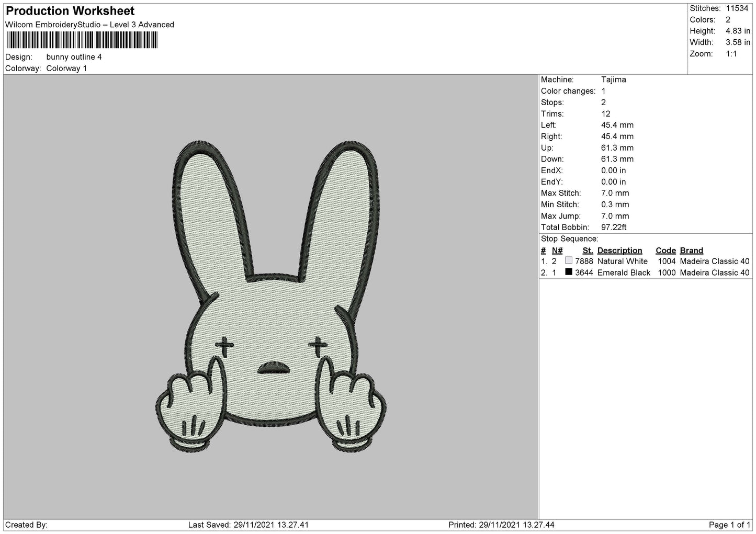This screenshot has width=756, height=534.
Task: Click the Brand column header
Action: click(x=691, y=250)
